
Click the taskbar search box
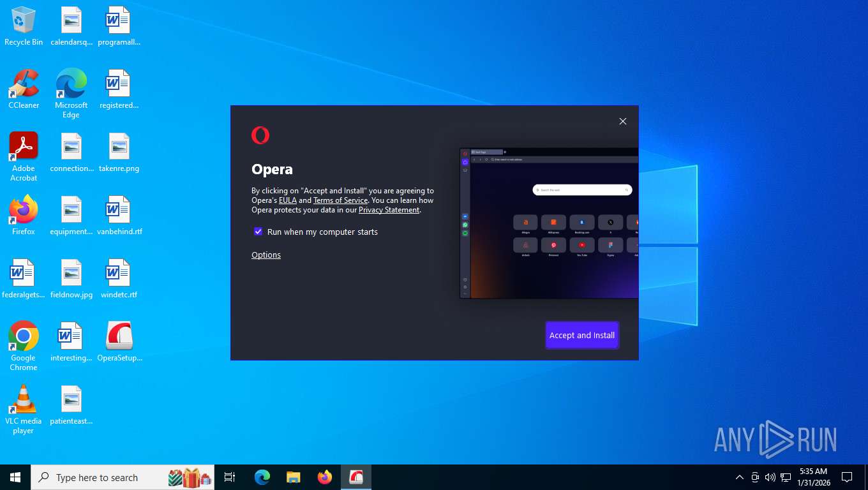point(123,477)
